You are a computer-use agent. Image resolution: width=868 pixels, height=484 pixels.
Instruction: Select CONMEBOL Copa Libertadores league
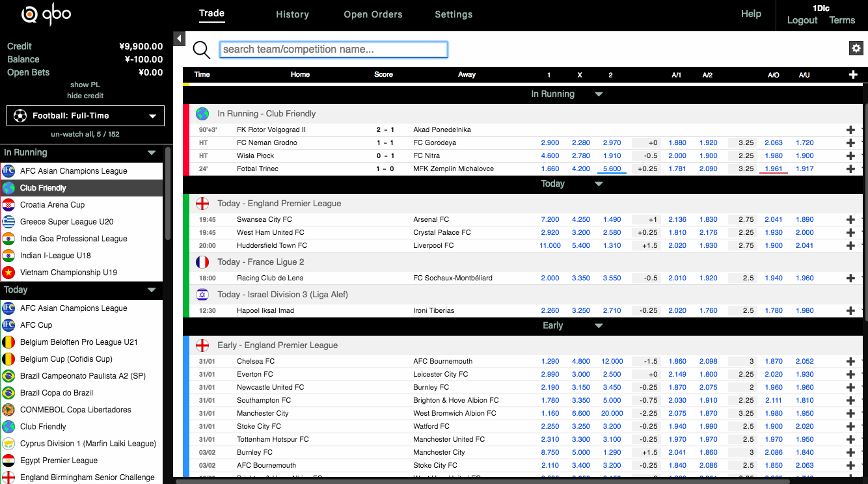tap(81, 410)
